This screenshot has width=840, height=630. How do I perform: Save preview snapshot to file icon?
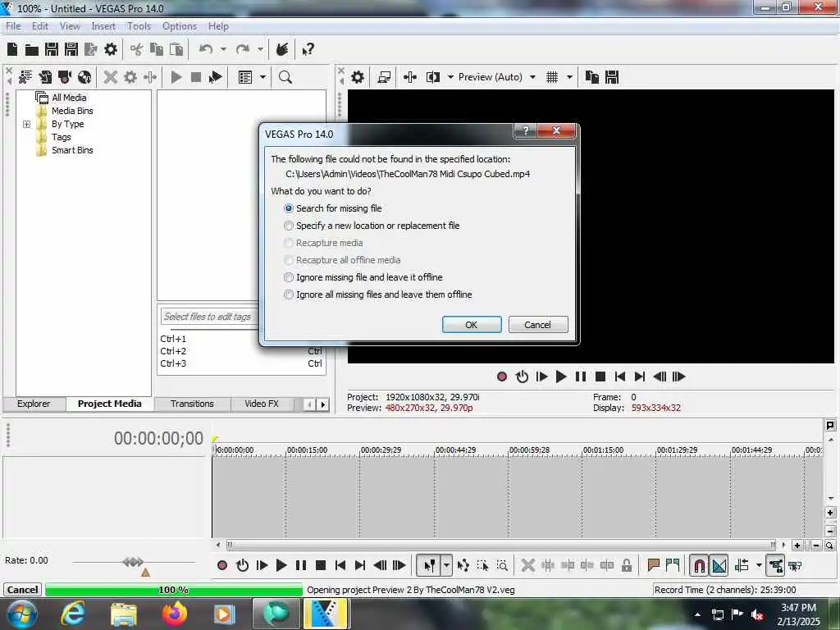pyautogui.click(x=612, y=77)
